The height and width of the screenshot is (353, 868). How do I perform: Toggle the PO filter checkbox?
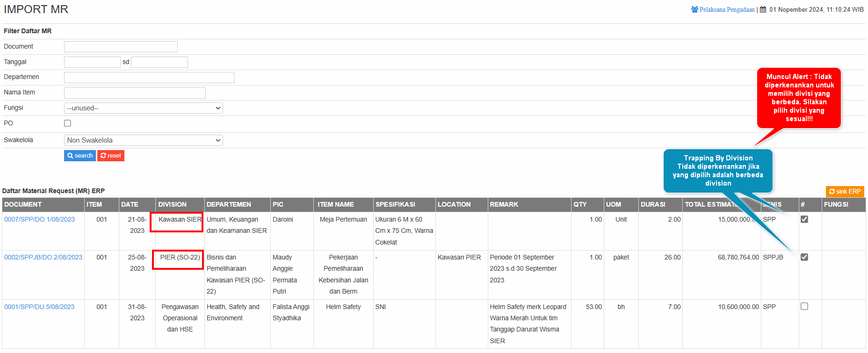(x=68, y=123)
